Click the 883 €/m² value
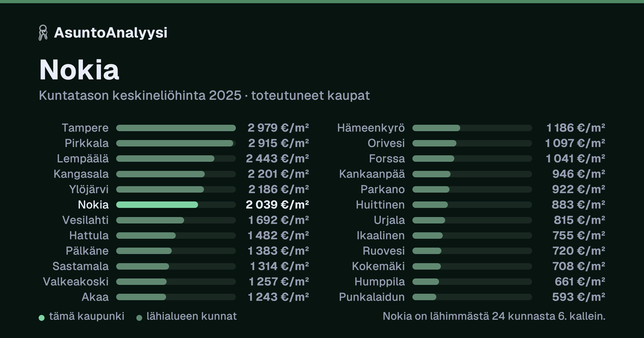 click(579, 205)
